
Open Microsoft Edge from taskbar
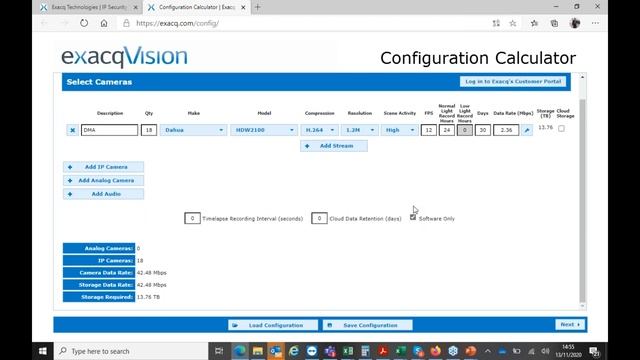[240, 351]
